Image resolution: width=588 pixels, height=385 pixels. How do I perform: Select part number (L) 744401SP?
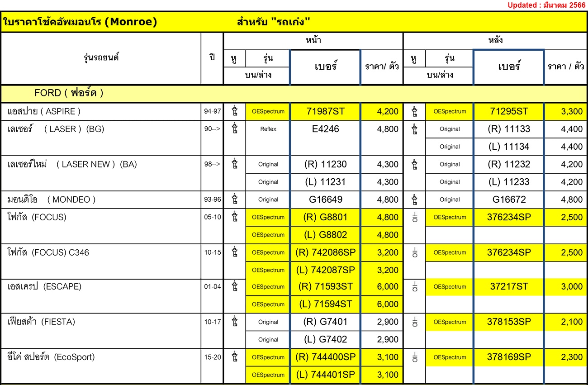click(325, 375)
